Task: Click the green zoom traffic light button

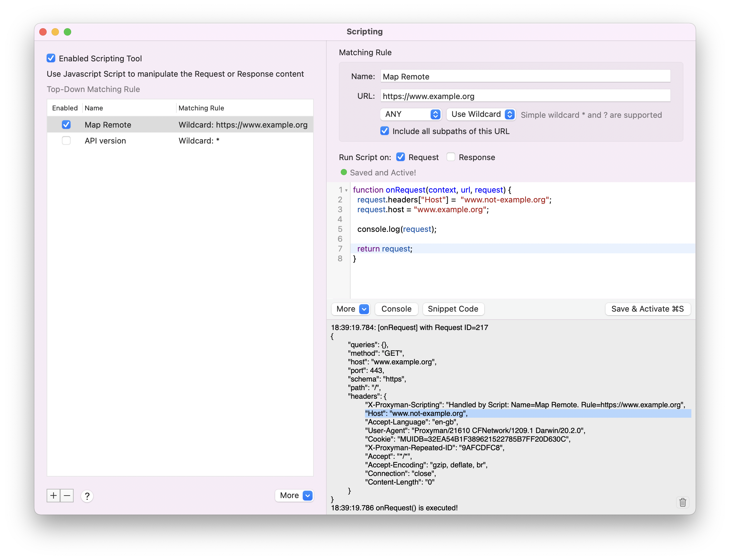Action: click(x=68, y=32)
